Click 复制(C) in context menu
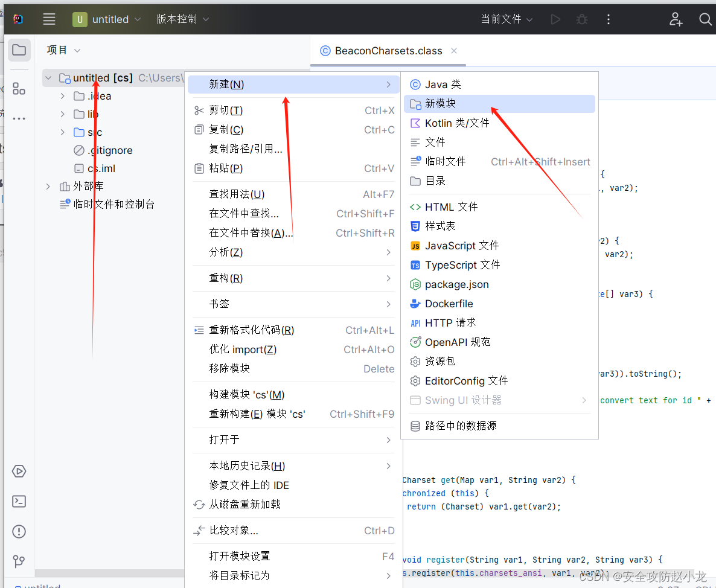This screenshot has height=588, width=716. 293,130
